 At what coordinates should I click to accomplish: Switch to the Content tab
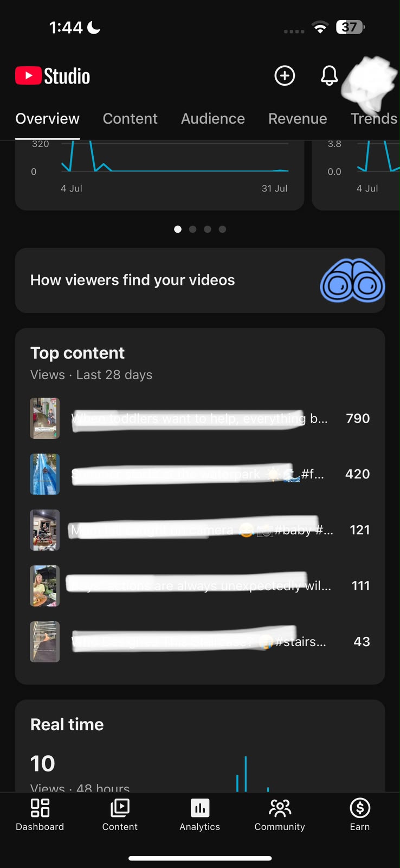(x=130, y=119)
